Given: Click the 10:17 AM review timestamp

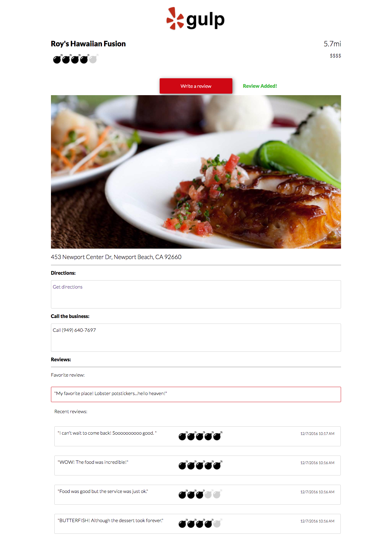Looking at the screenshot, I should click(317, 433).
